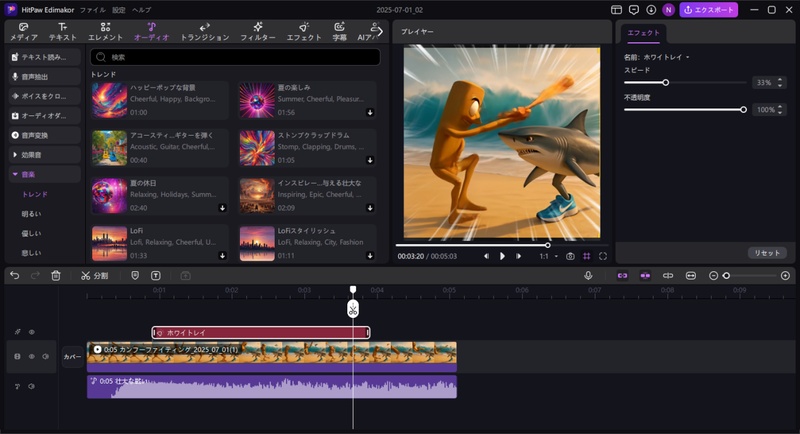800x434 pixels.
Task: Open the ファイル menu
Action: tap(92, 9)
